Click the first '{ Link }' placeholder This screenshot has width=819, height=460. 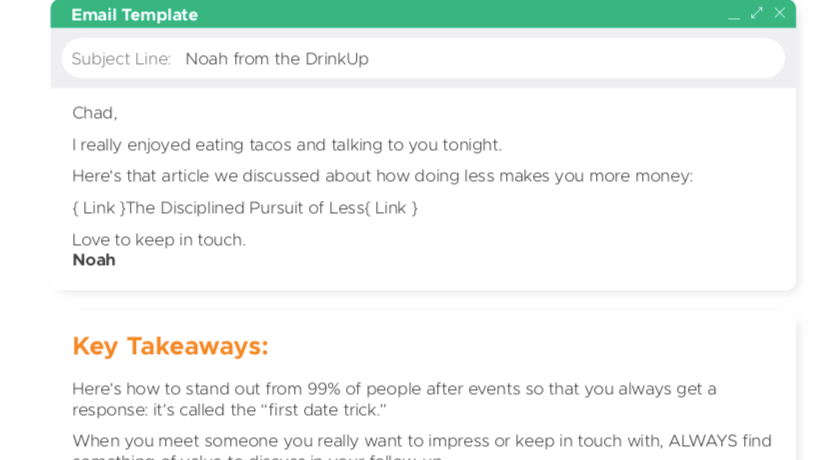pyautogui.click(x=99, y=208)
